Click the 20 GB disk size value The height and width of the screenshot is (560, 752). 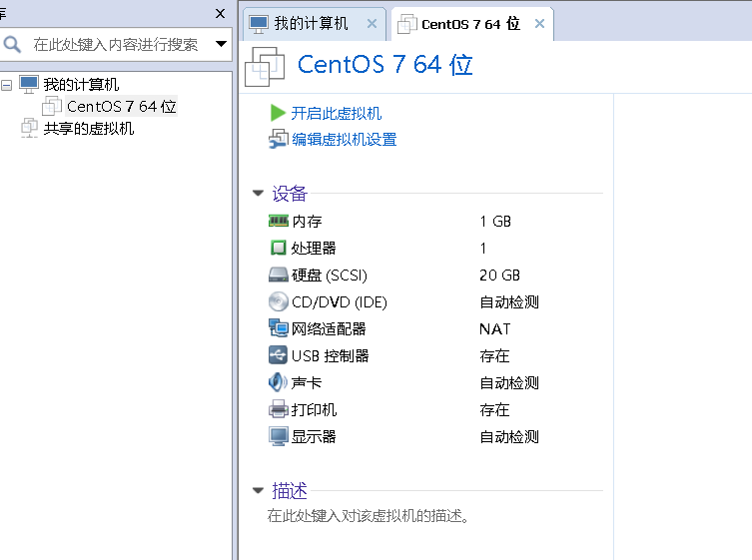[499, 276]
